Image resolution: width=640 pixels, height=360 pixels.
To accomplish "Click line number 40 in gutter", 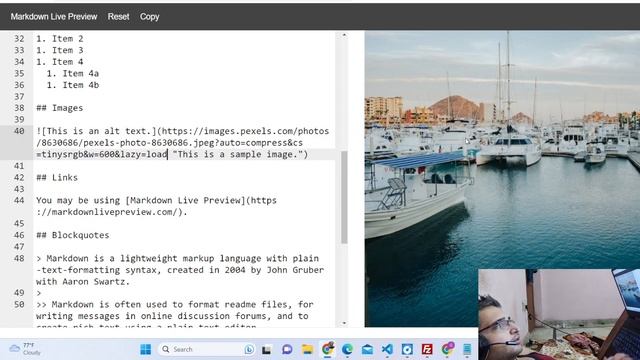I will coord(19,131).
